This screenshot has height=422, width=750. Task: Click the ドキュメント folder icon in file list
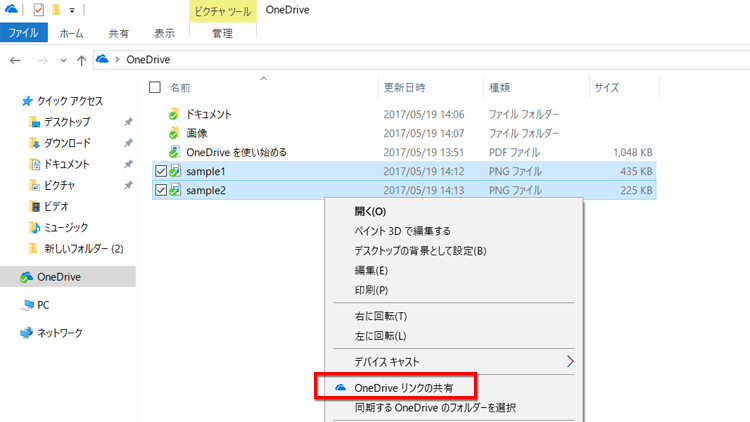174,114
